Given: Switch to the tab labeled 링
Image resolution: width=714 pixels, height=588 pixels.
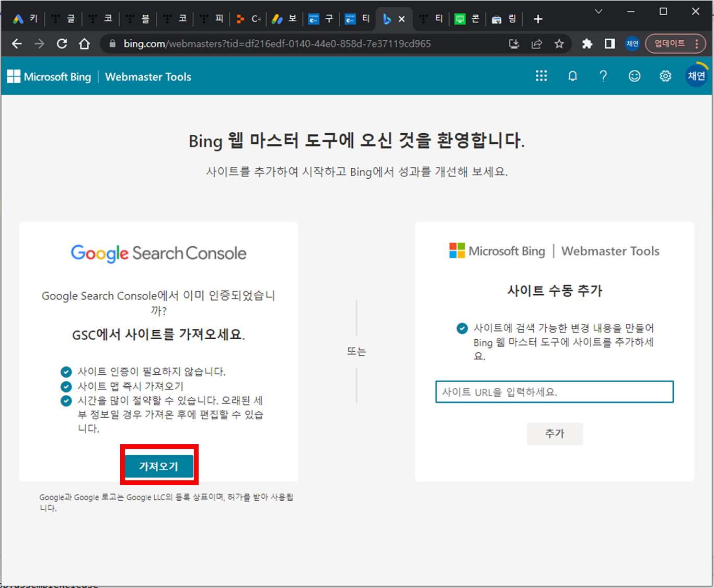Looking at the screenshot, I should click(x=505, y=19).
